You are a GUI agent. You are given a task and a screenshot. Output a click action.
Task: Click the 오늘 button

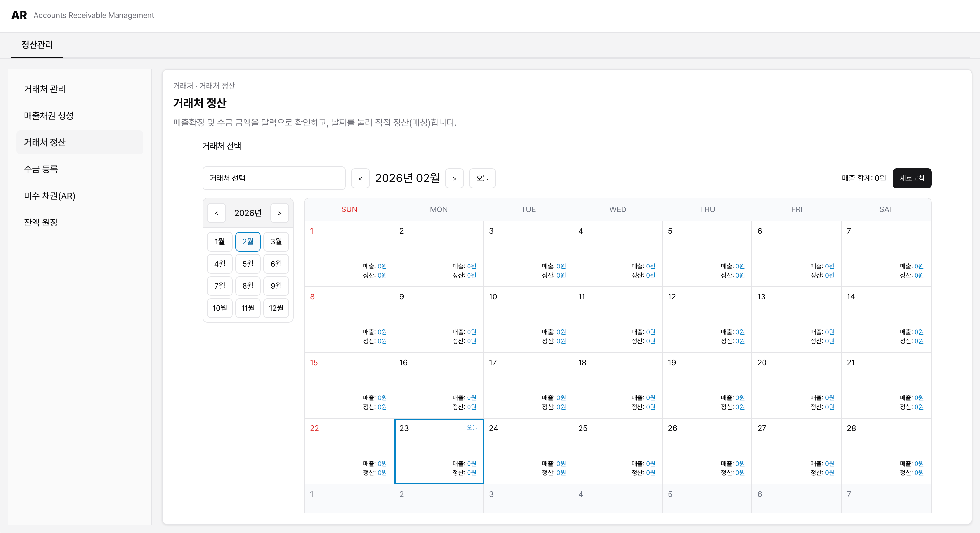click(x=482, y=178)
